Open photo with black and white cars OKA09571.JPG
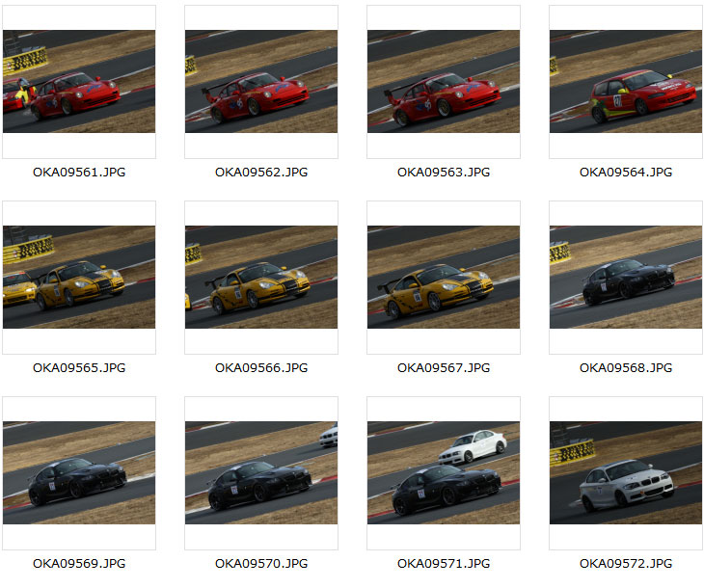This screenshot has width=704, height=588. 444,472
